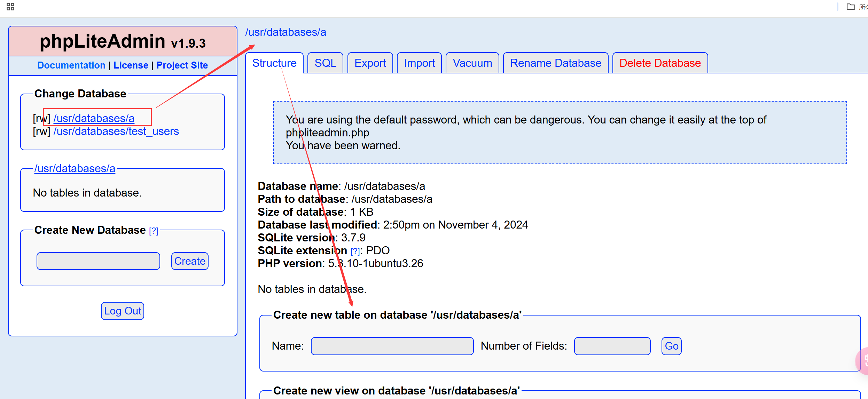Open the [?] help next to Create New Database
Image resolution: width=868 pixels, height=399 pixels.
tap(154, 231)
